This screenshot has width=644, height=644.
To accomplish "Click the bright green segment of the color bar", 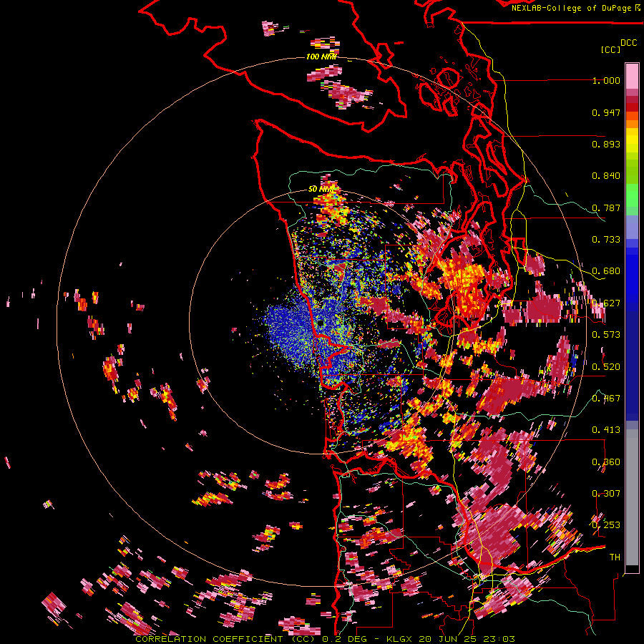I will pos(632,195).
